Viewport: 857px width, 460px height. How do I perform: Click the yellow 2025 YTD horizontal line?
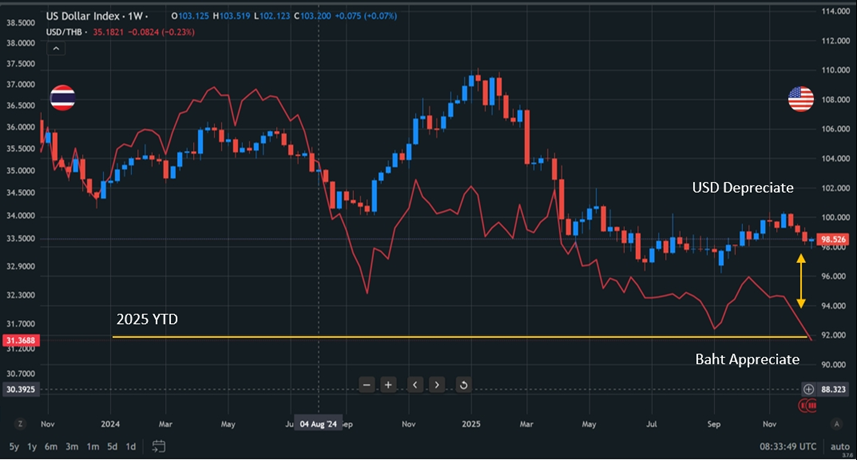400,337
